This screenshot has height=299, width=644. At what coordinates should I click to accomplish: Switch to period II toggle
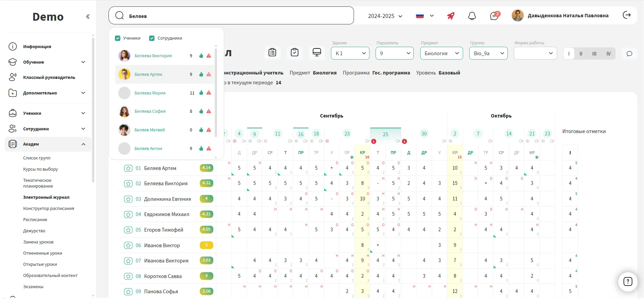coord(581,54)
